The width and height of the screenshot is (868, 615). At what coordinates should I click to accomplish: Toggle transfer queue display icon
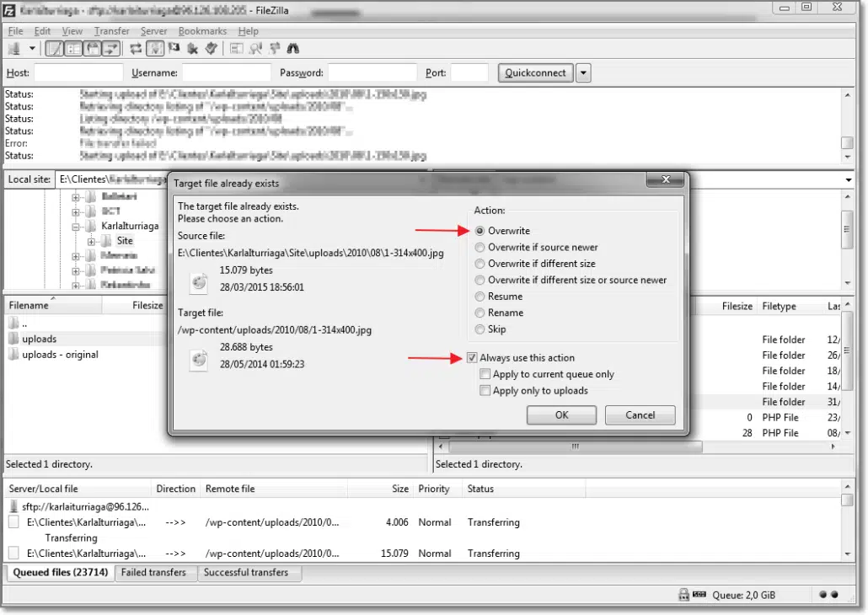(x=111, y=49)
